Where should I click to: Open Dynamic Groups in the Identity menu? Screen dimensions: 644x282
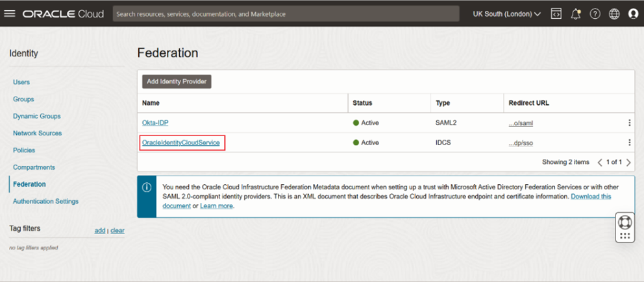click(36, 116)
